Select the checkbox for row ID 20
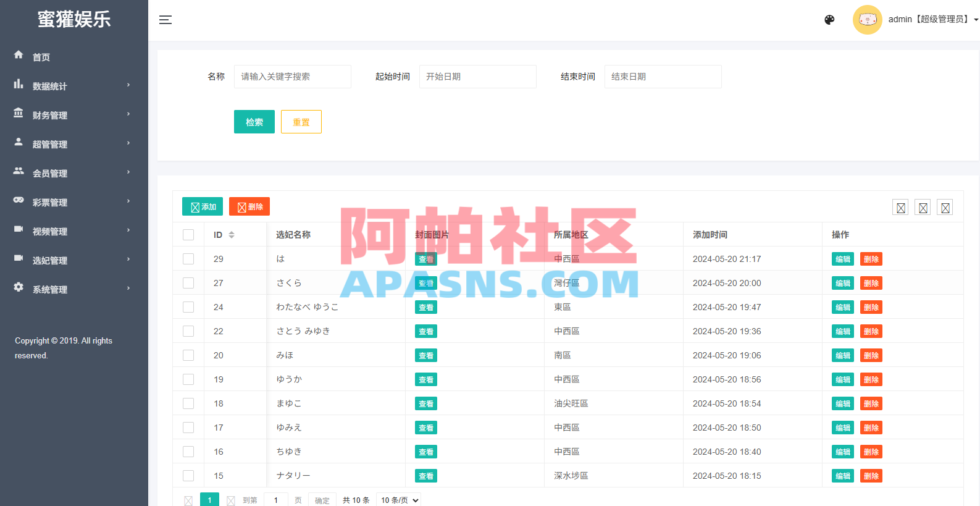980x506 pixels. tap(188, 355)
